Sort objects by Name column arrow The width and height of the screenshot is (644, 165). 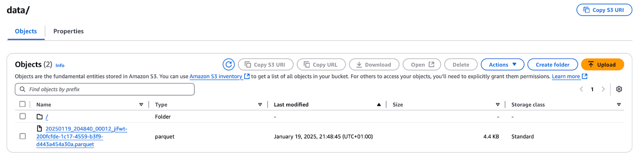[141, 104]
